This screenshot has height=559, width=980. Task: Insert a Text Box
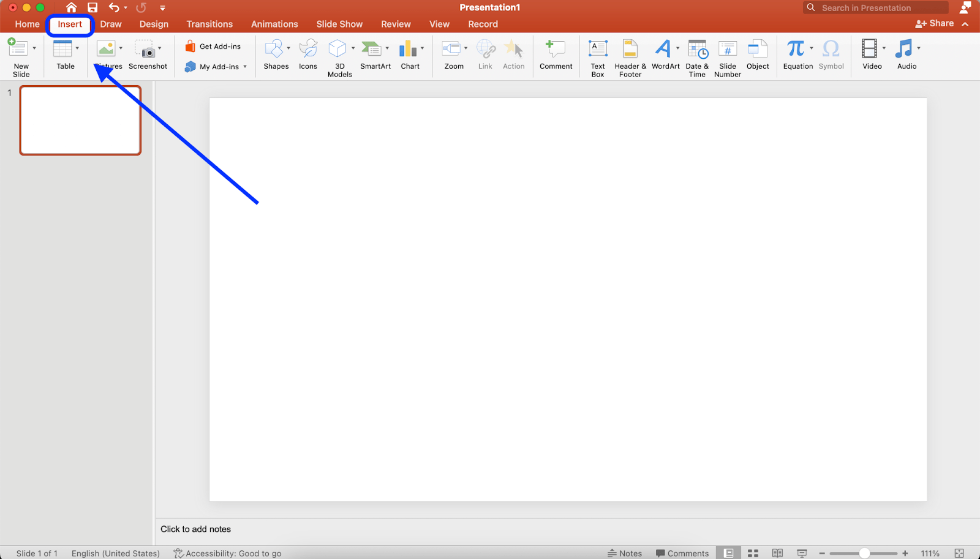pyautogui.click(x=597, y=56)
